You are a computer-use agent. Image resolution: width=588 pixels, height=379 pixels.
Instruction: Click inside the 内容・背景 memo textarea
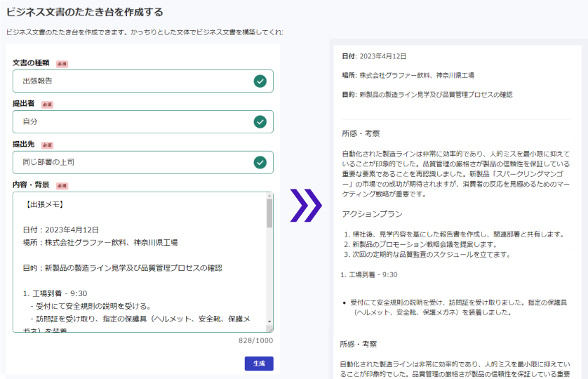coord(140,262)
